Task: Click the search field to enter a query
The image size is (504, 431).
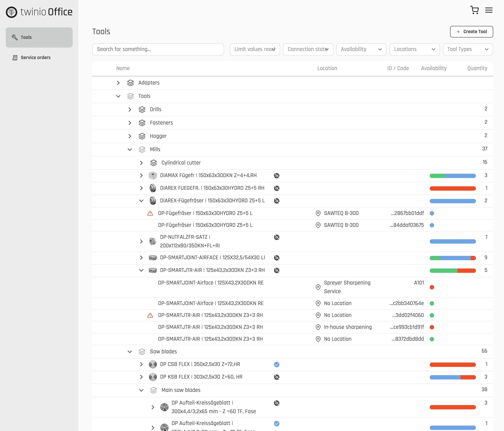Action: tap(158, 49)
